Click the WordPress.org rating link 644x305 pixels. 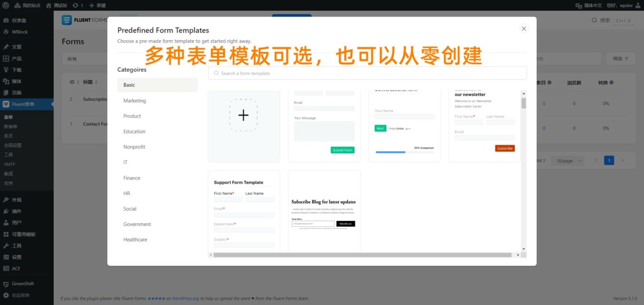(x=186, y=299)
